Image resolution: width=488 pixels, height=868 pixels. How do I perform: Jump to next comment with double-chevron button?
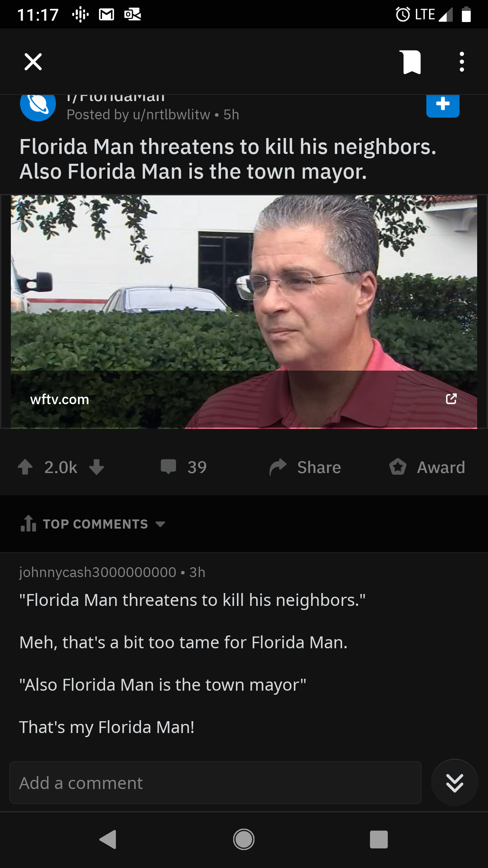454,783
